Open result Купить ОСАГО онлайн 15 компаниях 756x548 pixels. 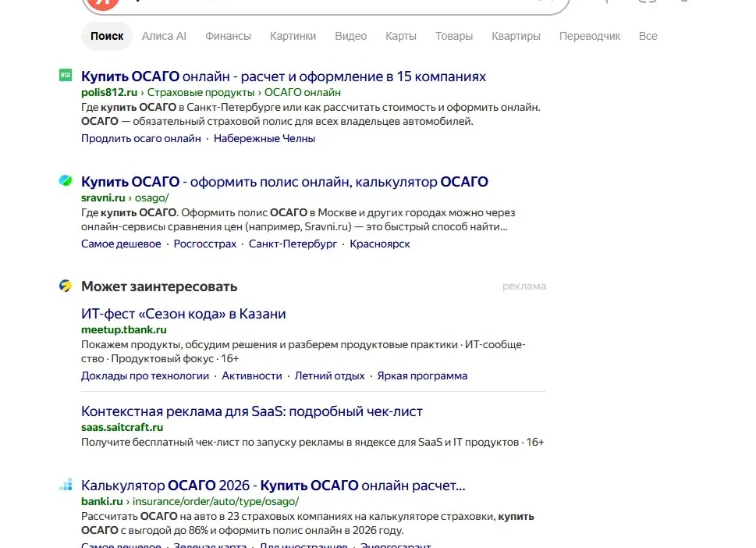(x=283, y=77)
